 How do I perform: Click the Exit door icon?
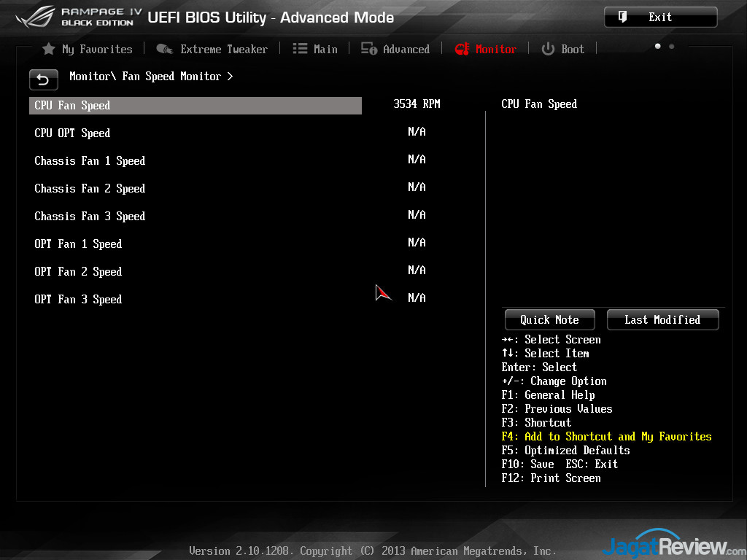pyautogui.click(x=622, y=17)
